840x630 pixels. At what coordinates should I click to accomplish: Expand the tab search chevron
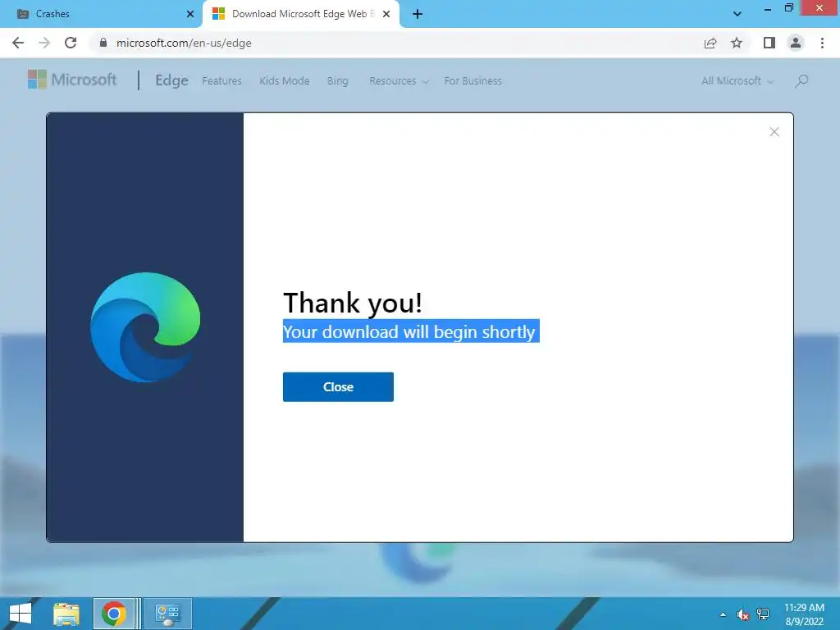coord(737,14)
